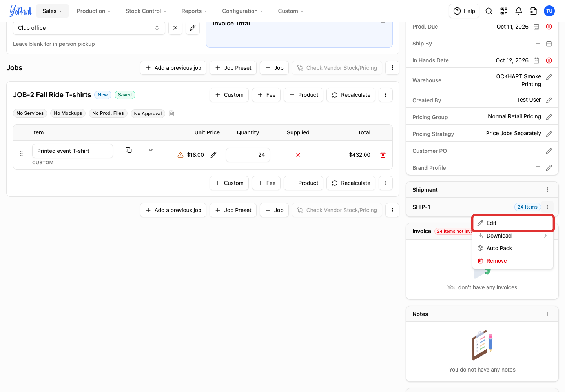This screenshot has width=565, height=392.
Task: Select Edit from shipment menu
Action: tap(513, 223)
